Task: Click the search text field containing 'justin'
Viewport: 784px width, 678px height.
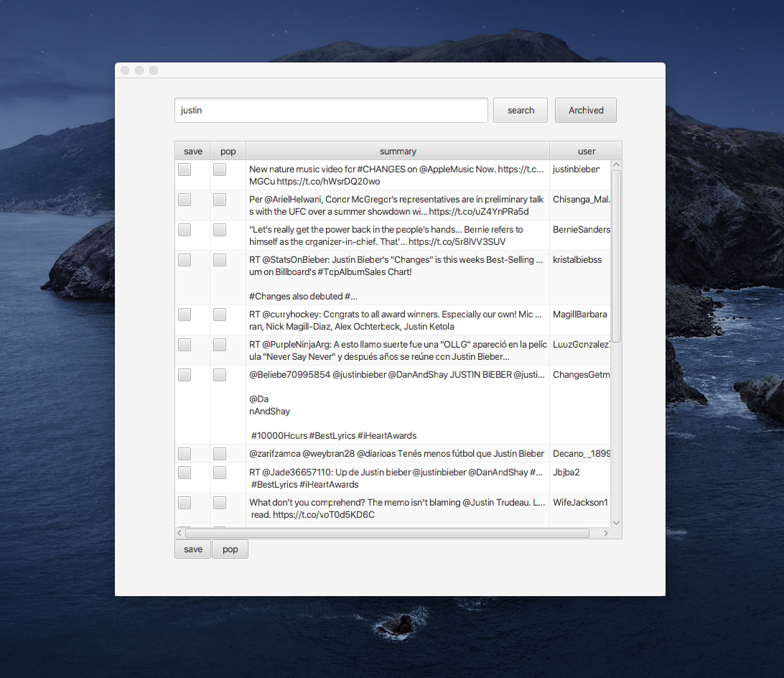Action: (331, 110)
